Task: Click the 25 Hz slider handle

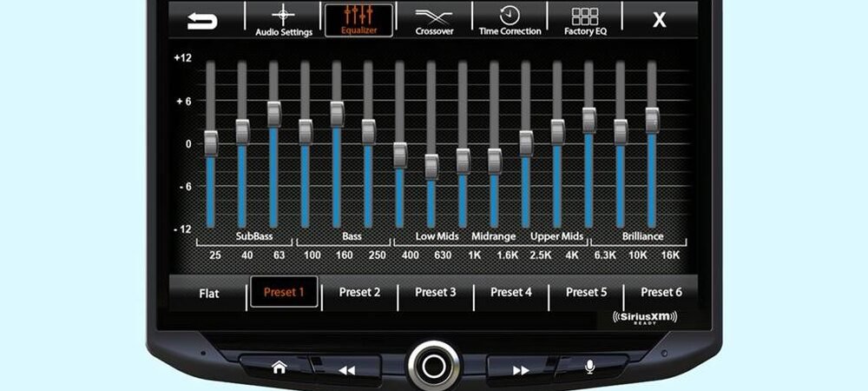Action: 211,143
